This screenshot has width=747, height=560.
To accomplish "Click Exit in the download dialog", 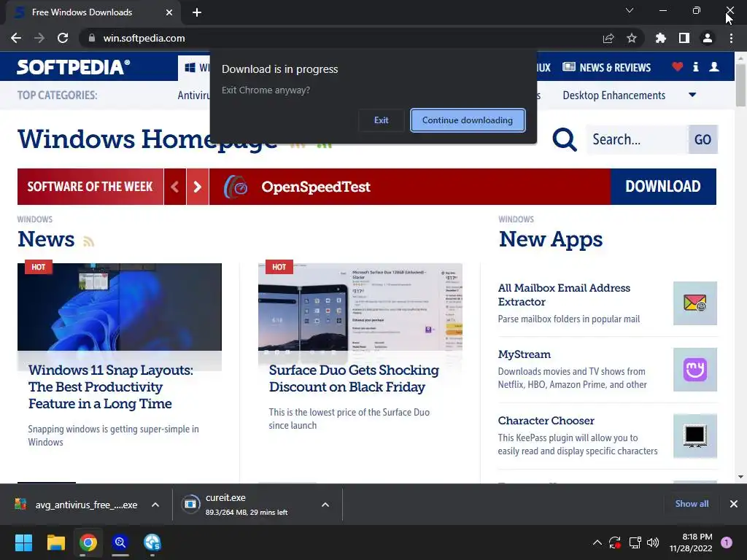I will [381, 120].
